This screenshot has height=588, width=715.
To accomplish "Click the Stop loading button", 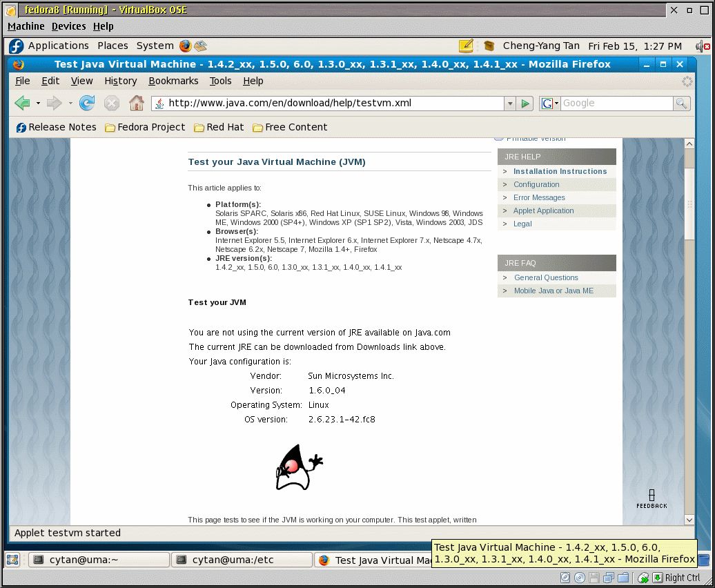I will [112, 103].
